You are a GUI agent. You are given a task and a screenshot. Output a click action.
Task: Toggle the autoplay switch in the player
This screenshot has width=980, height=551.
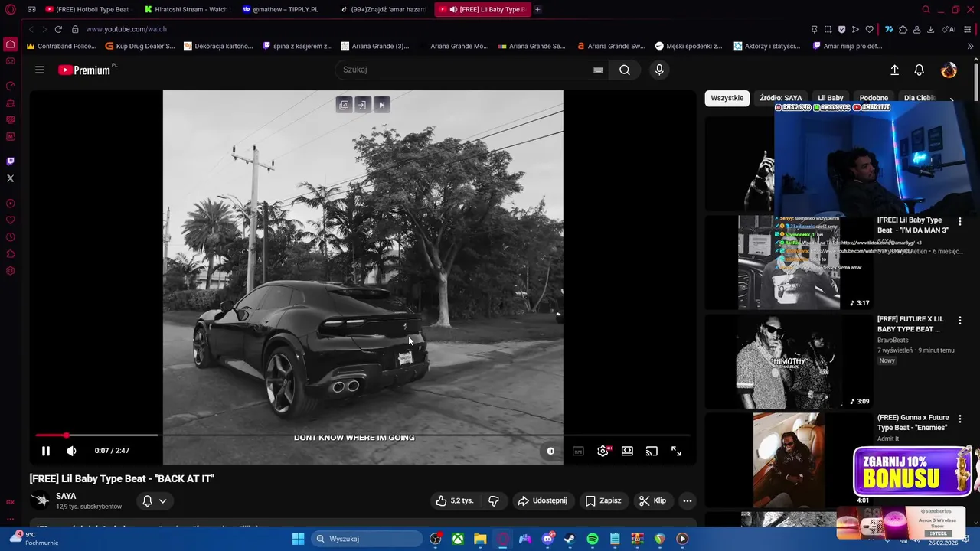550,452
